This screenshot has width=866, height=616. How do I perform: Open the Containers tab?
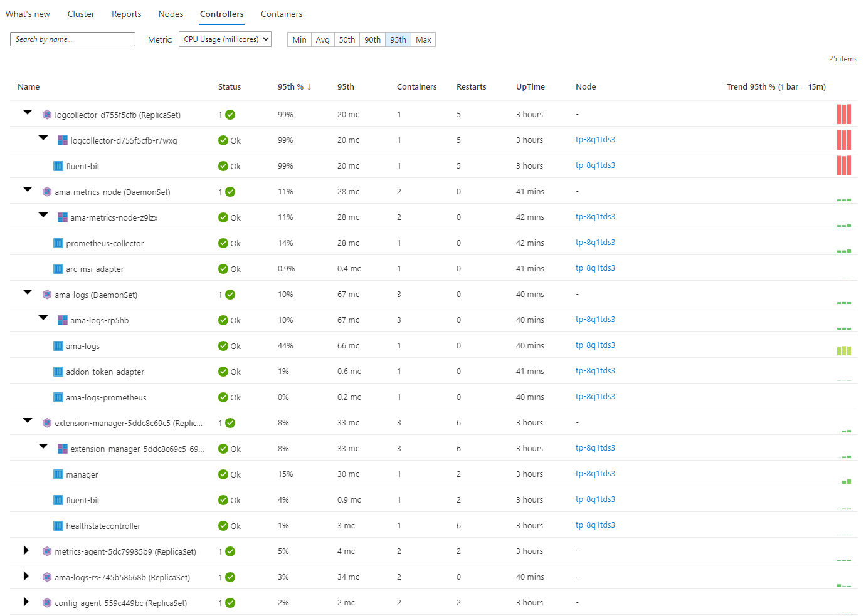tap(281, 14)
